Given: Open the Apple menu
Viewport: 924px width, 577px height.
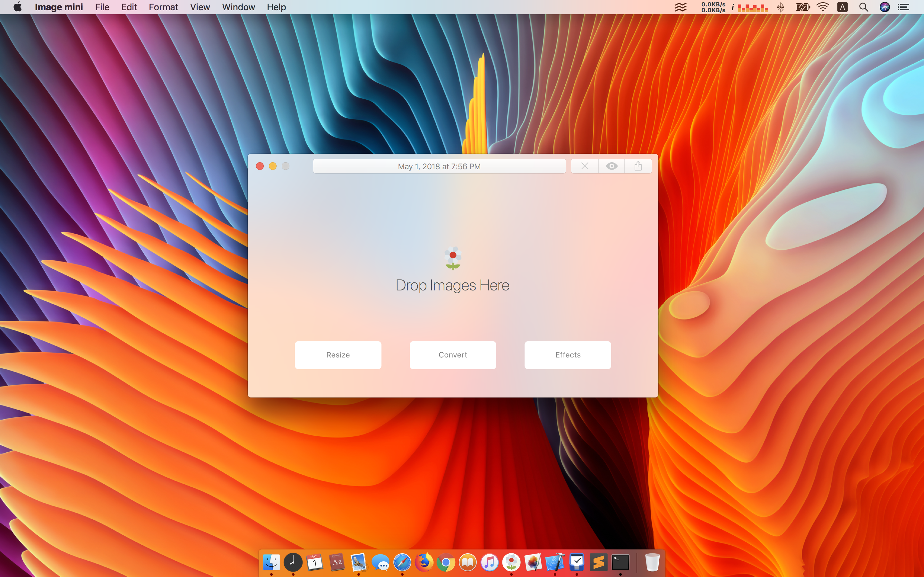Looking at the screenshot, I should (17, 7).
